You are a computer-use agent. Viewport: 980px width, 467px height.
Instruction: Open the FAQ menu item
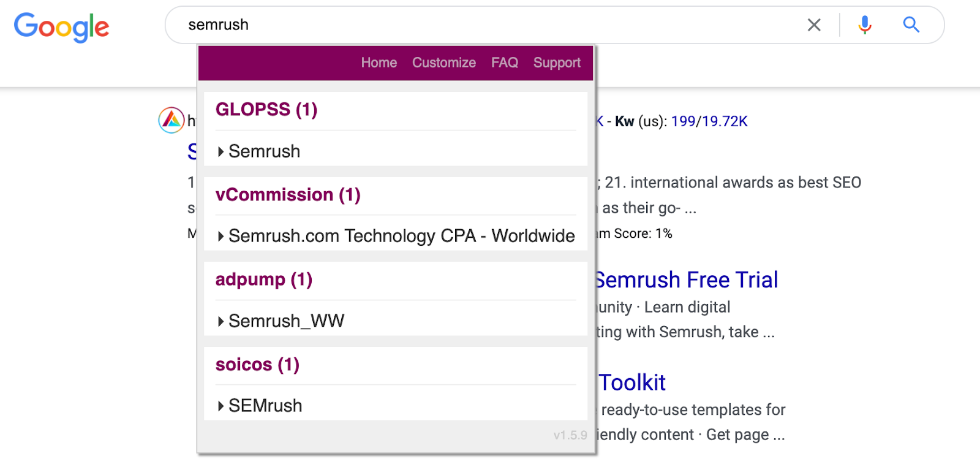pos(505,63)
